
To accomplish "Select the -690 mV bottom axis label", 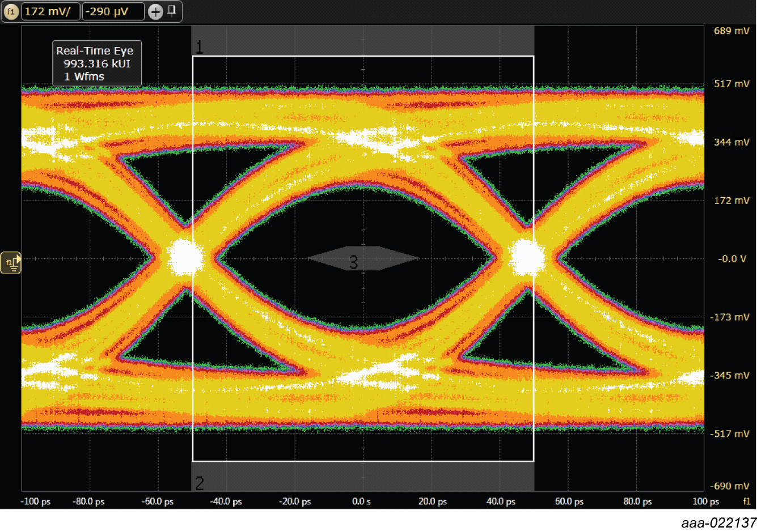I will 730,486.
